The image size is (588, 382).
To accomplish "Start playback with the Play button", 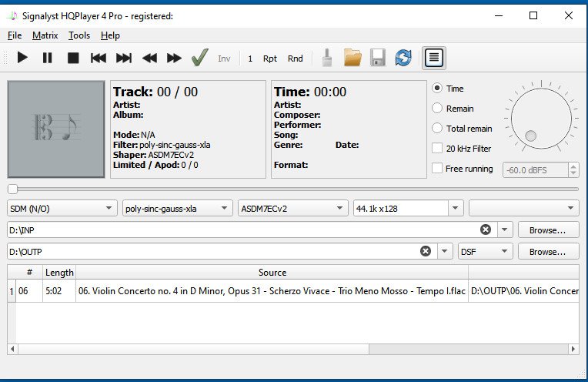I will pos(22,58).
